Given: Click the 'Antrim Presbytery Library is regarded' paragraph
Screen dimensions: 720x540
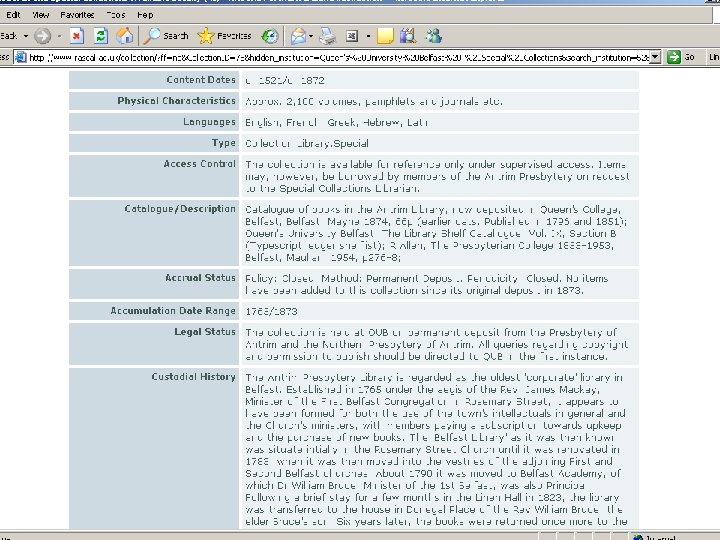Looking at the screenshot, I should pyautogui.click(x=436, y=449).
